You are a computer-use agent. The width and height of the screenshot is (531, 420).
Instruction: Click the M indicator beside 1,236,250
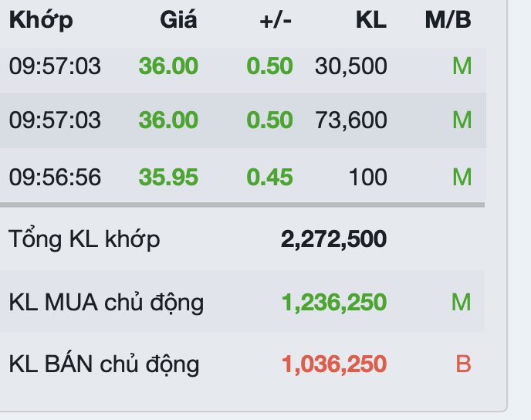[462, 302]
